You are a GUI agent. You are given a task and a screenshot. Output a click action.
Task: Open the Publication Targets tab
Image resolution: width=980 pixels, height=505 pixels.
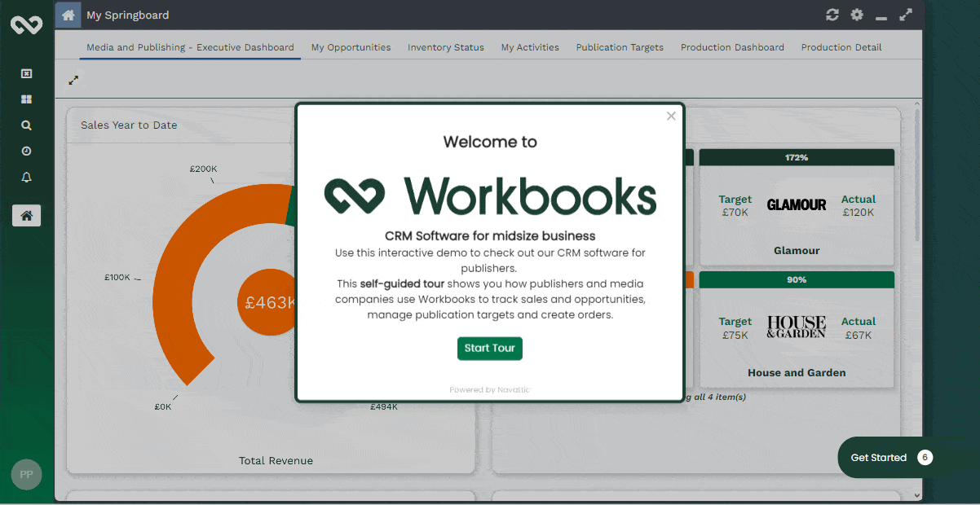pyautogui.click(x=620, y=47)
